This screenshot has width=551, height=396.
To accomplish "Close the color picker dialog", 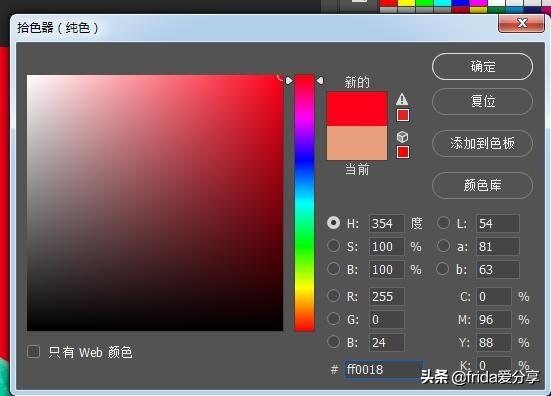I will [x=521, y=23].
